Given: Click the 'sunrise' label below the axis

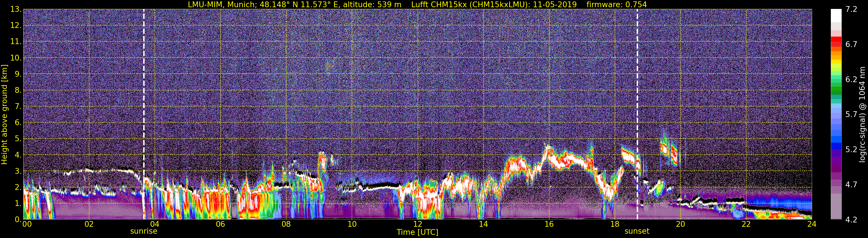Looking at the screenshot, I should click(x=144, y=231).
